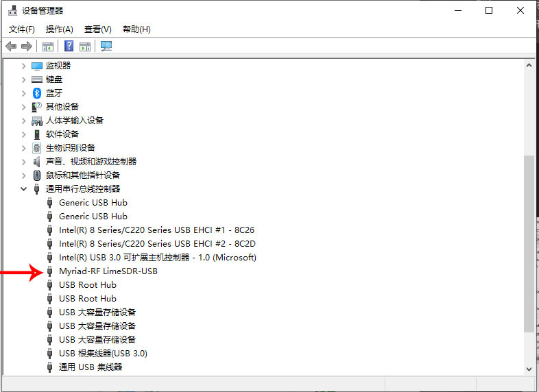The height and width of the screenshot is (392, 539).
Task: Expand the 声音、视频和游戏控制器 category
Action: click(x=23, y=162)
